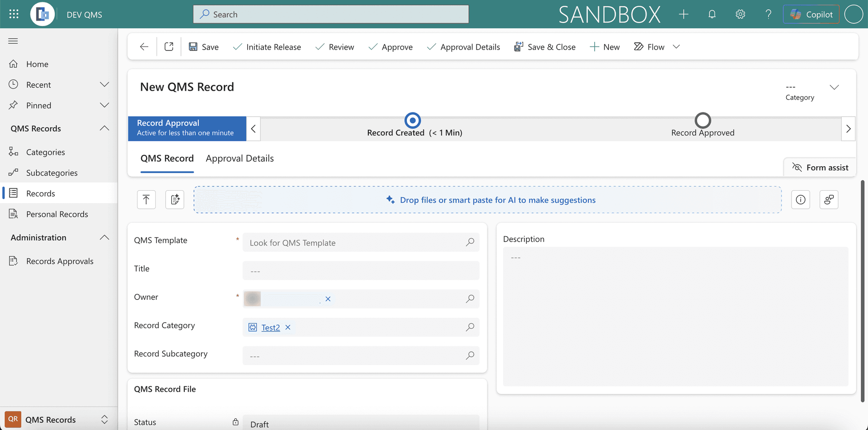The width and height of the screenshot is (868, 430).
Task: Remove the Test2 category value
Action: click(x=288, y=327)
